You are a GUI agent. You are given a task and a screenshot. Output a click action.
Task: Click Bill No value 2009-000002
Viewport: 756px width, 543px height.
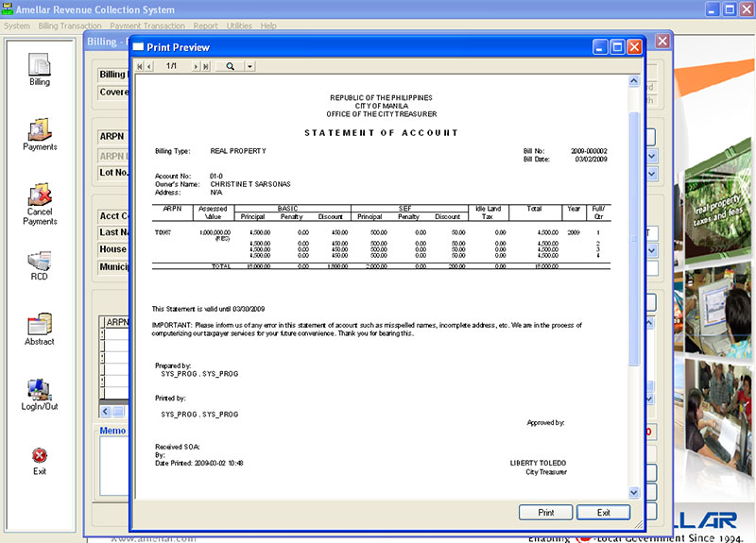click(589, 151)
